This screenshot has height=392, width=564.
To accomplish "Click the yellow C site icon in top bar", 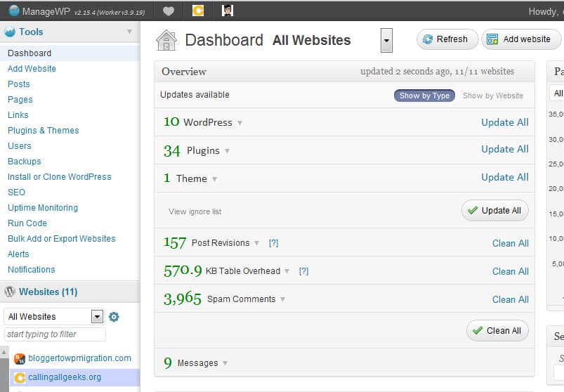I will click(x=198, y=11).
